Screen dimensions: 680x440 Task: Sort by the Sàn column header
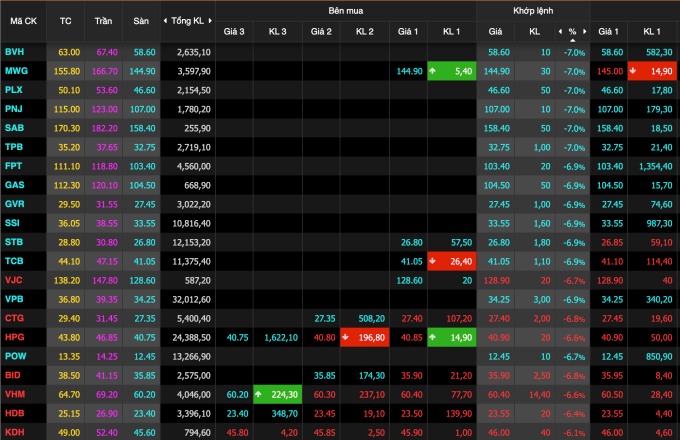coord(141,21)
